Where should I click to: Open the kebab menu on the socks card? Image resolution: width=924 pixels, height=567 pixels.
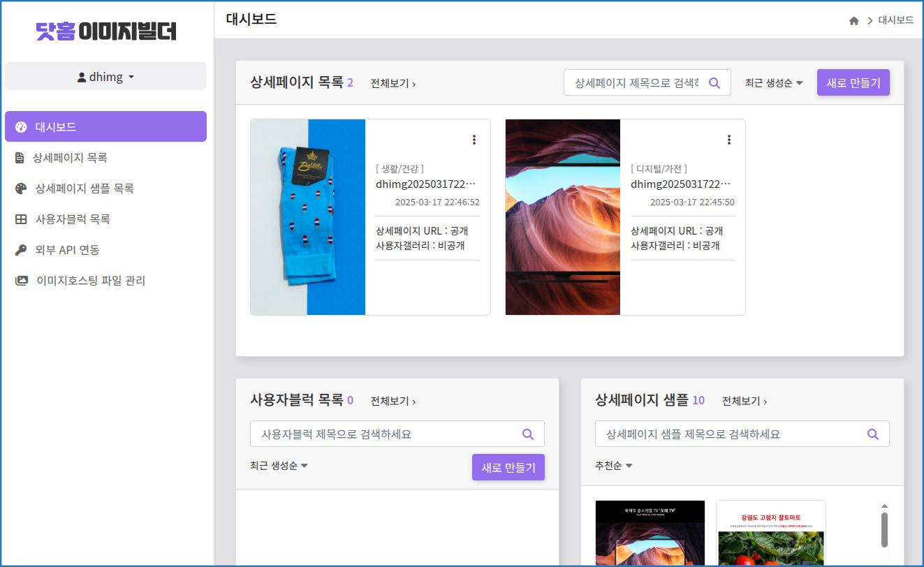[474, 139]
